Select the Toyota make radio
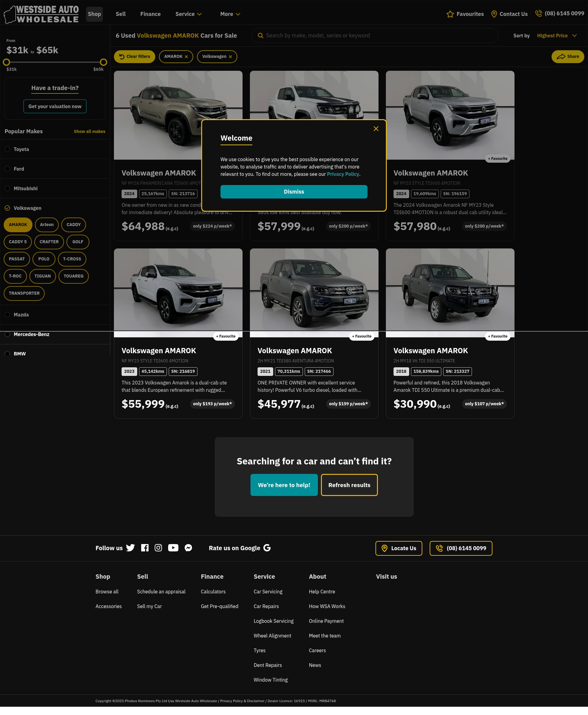 tap(7, 149)
